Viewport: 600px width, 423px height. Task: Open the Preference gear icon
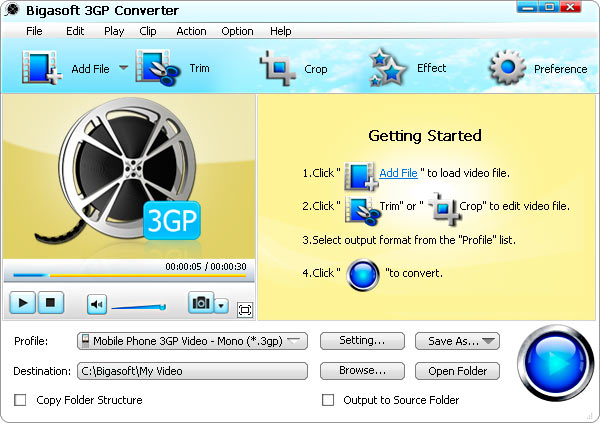pyautogui.click(x=507, y=68)
